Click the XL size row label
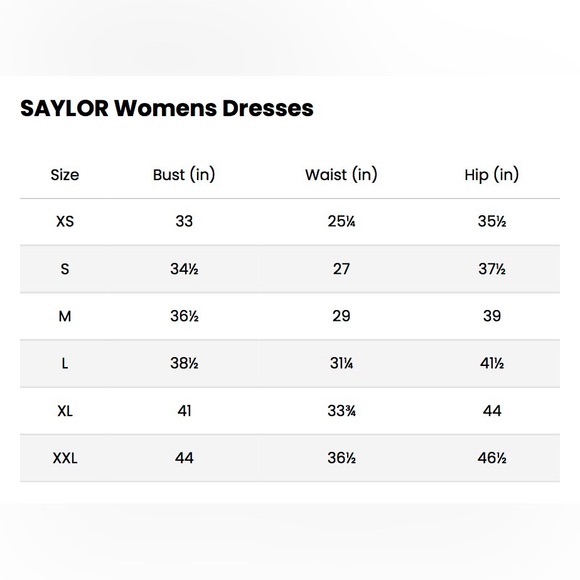Screen dimensions: 580x580 (65, 411)
